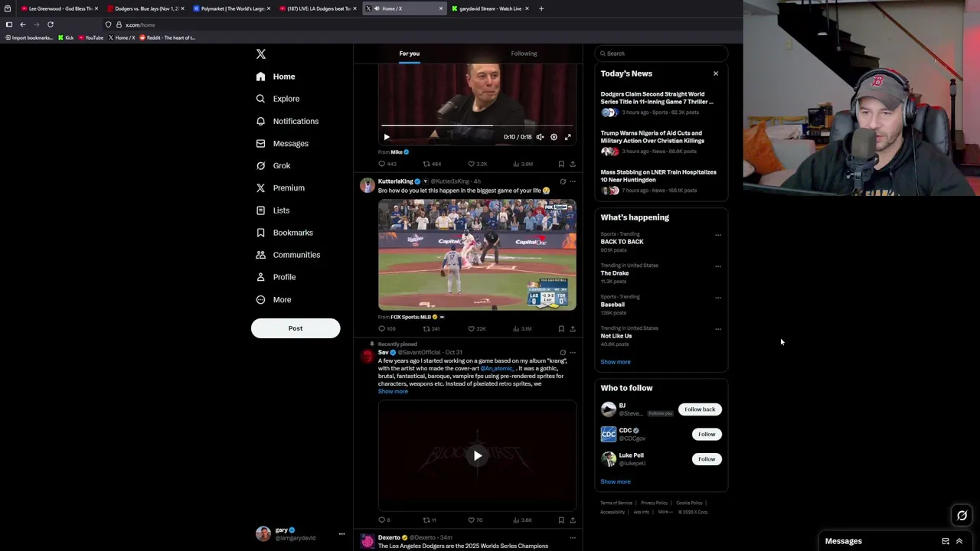Reply to KutterIsKing post (109)
The width and height of the screenshot is (980, 551).
387,329
